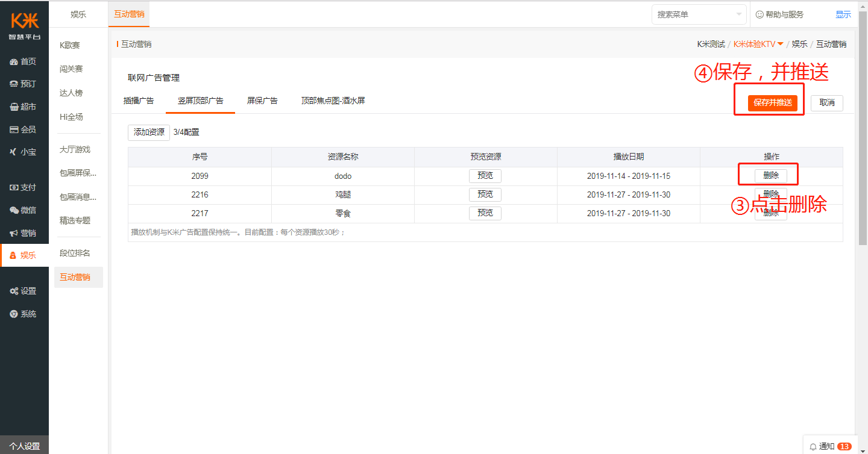This screenshot has height=454, width=868.
Task: Open 通知 bell notifications
Action: (x=821, y=446)
